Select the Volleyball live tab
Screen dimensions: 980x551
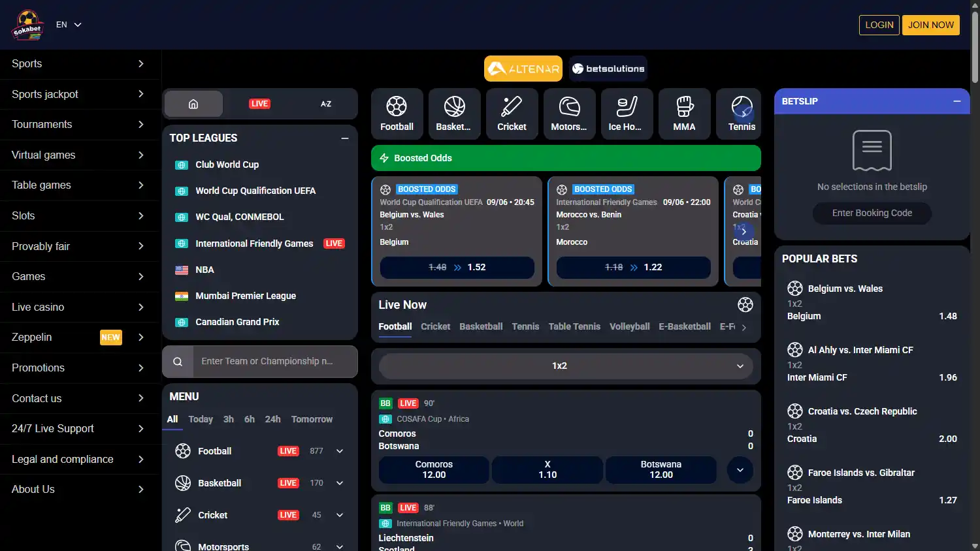[x=629, y=326]
